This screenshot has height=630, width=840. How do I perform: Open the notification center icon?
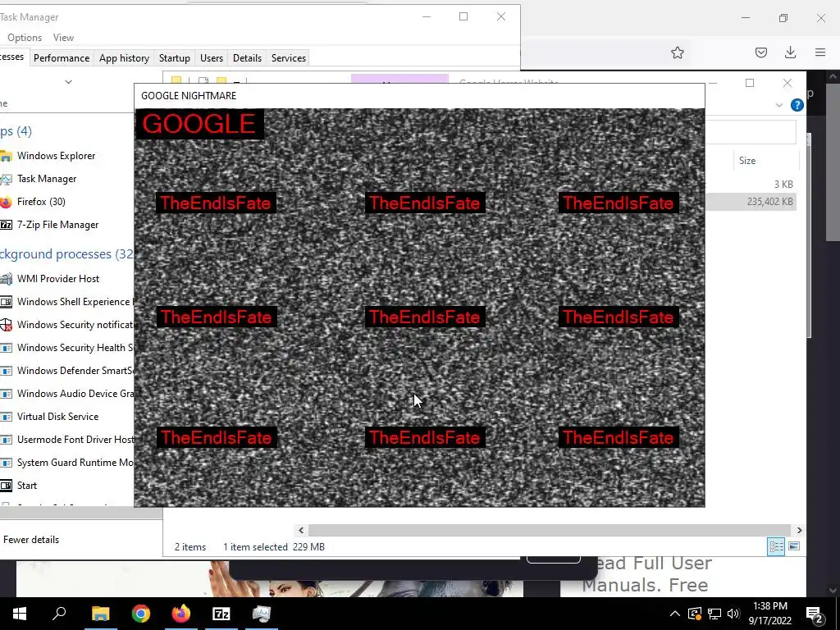click(814, 614)
